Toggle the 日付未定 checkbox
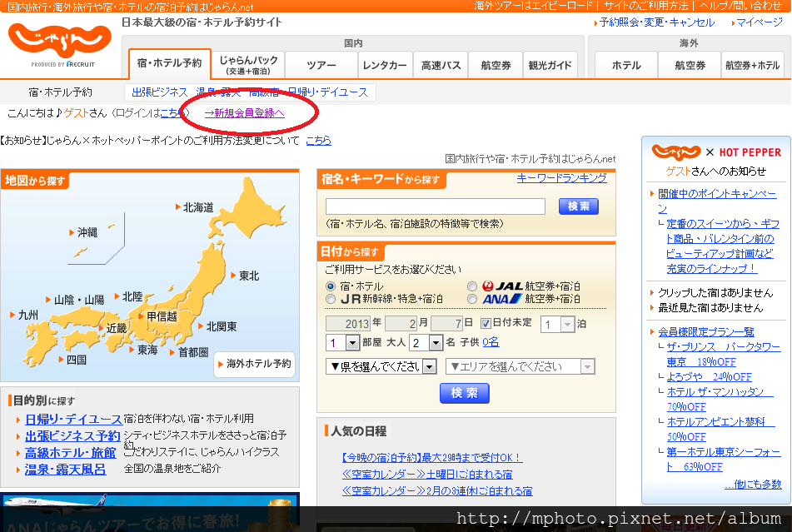This screenshot has width=792, height=532. point(486,323)
